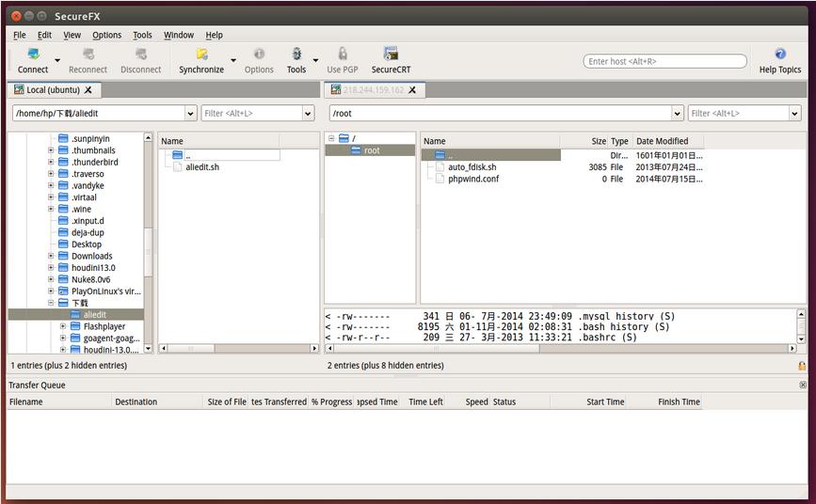Select the root folder in remote tree
Screen dimensions: 816x504
[372, 150]
